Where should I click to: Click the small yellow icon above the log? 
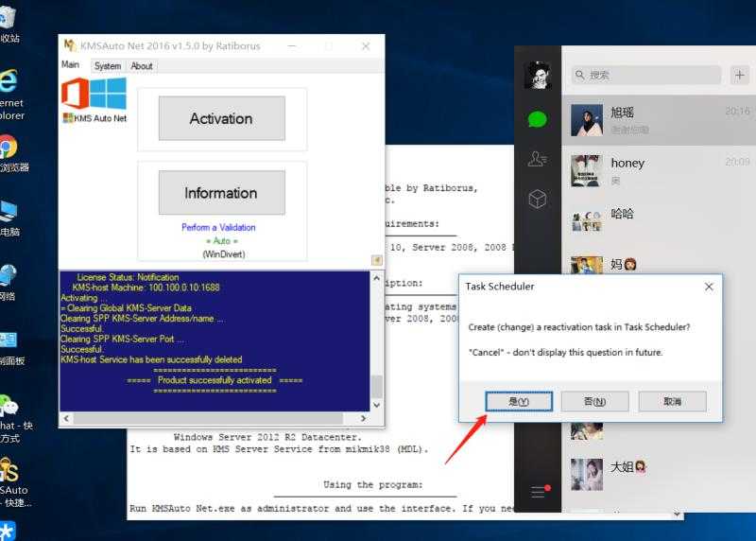[x=376, y=260]
